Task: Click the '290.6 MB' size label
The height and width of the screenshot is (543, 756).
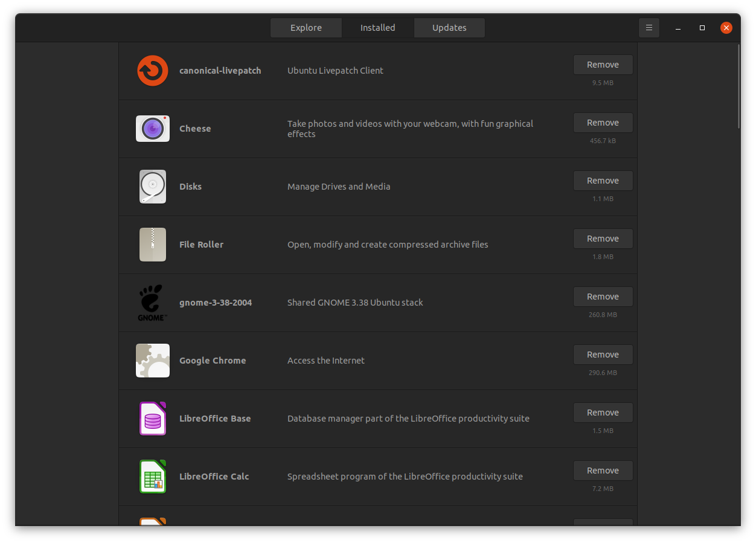Action: click(x=603, y=373)
